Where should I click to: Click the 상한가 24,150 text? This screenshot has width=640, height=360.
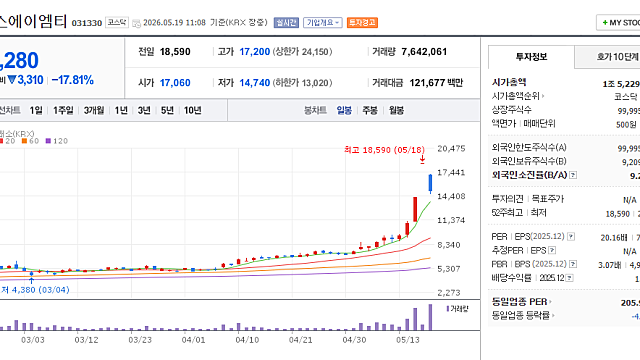tap(302, 52)
